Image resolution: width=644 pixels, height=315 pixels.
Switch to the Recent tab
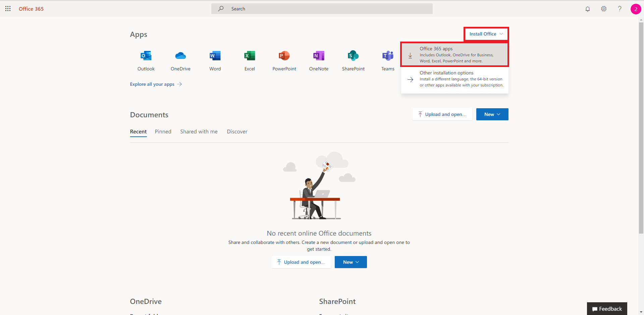[x=138, y=132]
